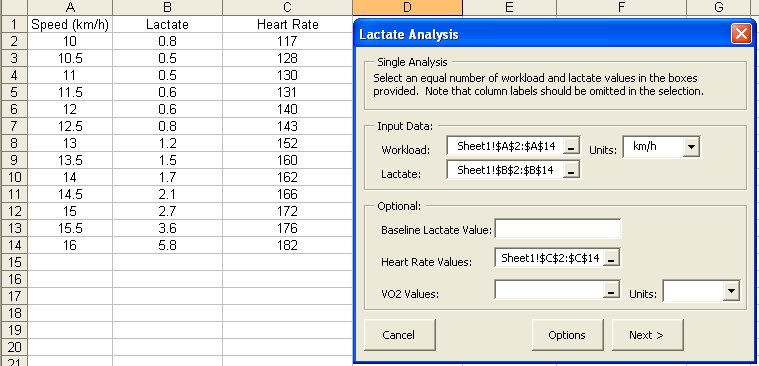The image size is (759, 366).
Task: Select the heart rate cell showing 162
Action: (x=288, y=177)
